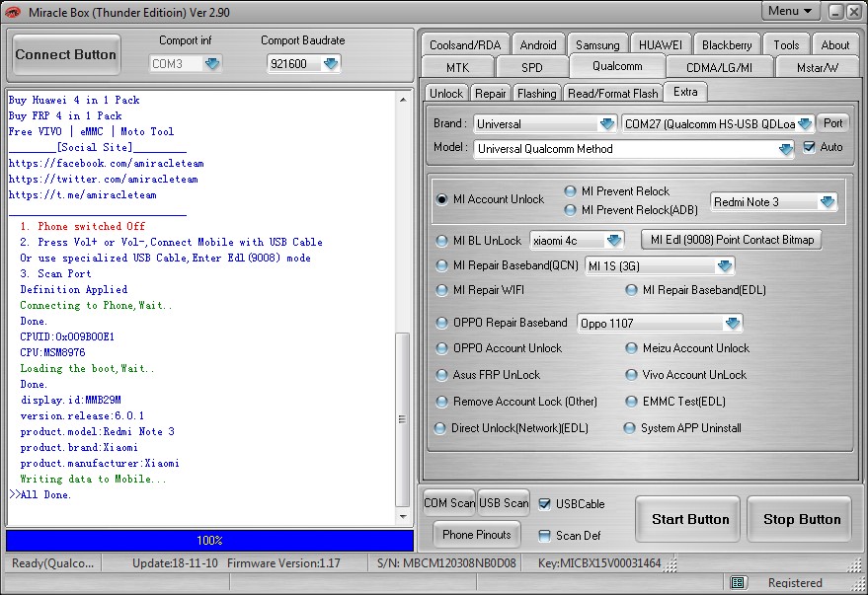Image resolution: width=868 pixels, height=595 pixels.
Task: Select the Qualcomm tab
Action: click(x=617, y=66)
